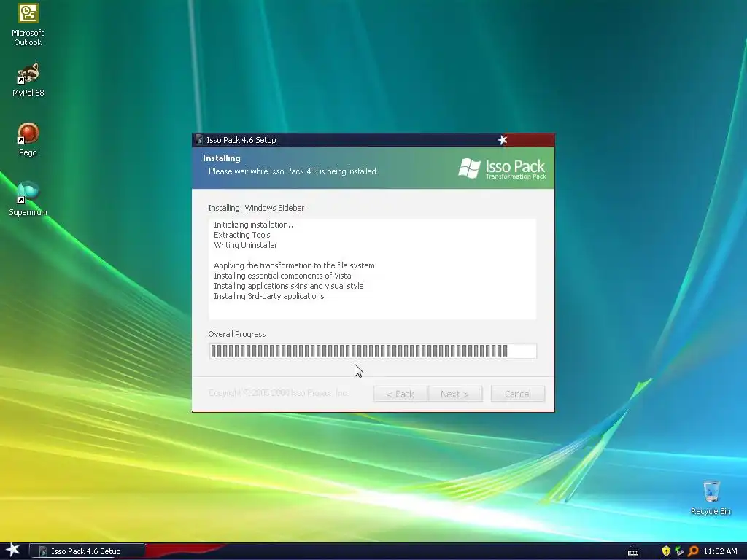Click 'Installing essential components of Vista' line

[x=282, y=276]
